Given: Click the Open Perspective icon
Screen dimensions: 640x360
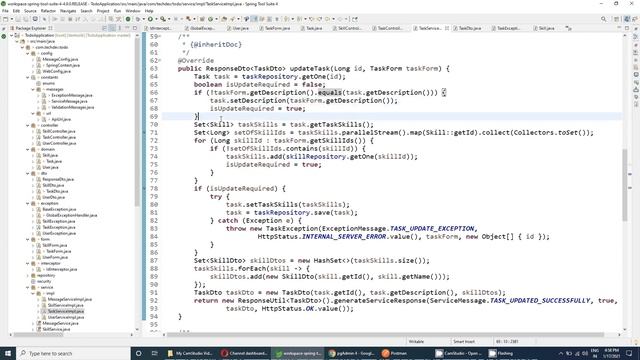Looking at the screenshot, I should tap(617, 19).
